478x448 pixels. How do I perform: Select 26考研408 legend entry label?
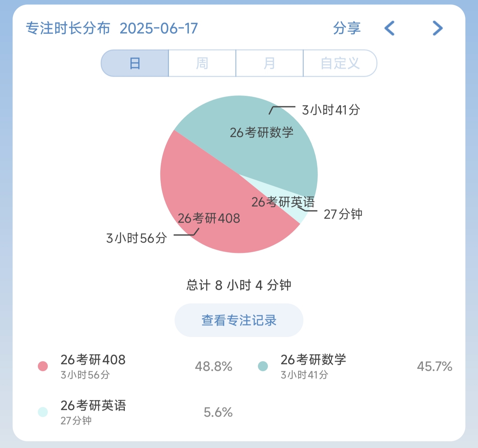tap(93, 360)
